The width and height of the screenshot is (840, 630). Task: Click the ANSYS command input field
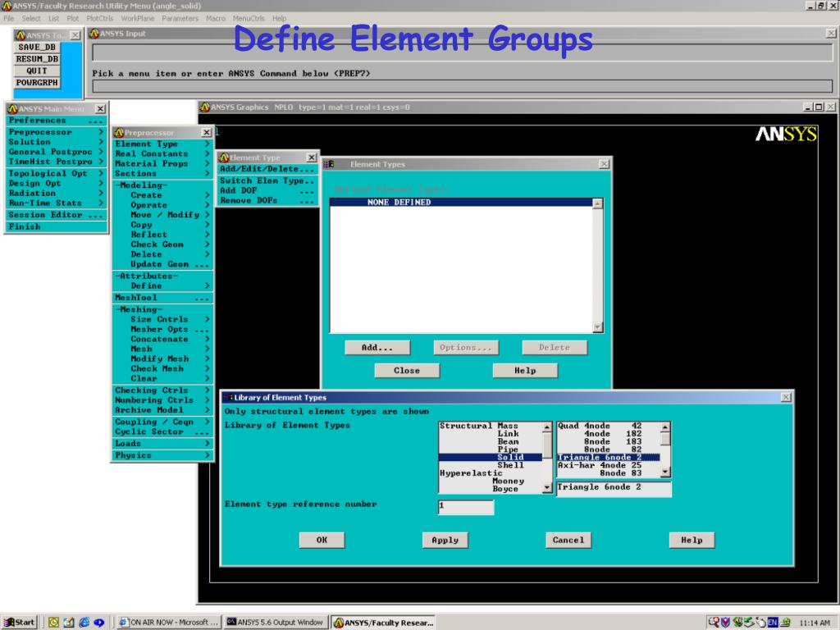coord(463,85)
